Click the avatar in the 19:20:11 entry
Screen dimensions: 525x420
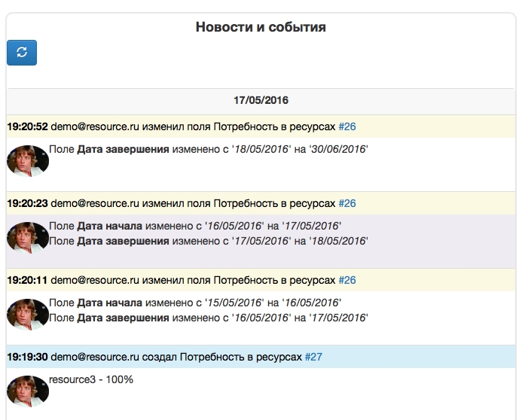point(28,314)
